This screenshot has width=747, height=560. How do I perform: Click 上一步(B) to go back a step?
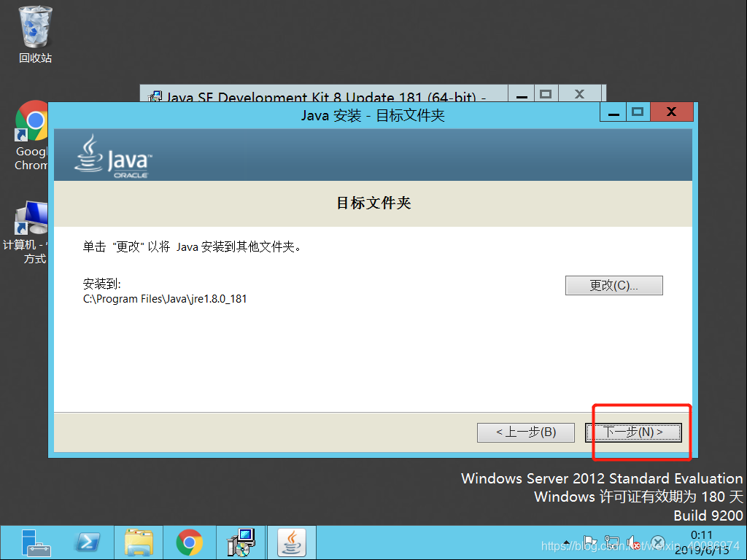pyautogui.click(x=526, y=432)
